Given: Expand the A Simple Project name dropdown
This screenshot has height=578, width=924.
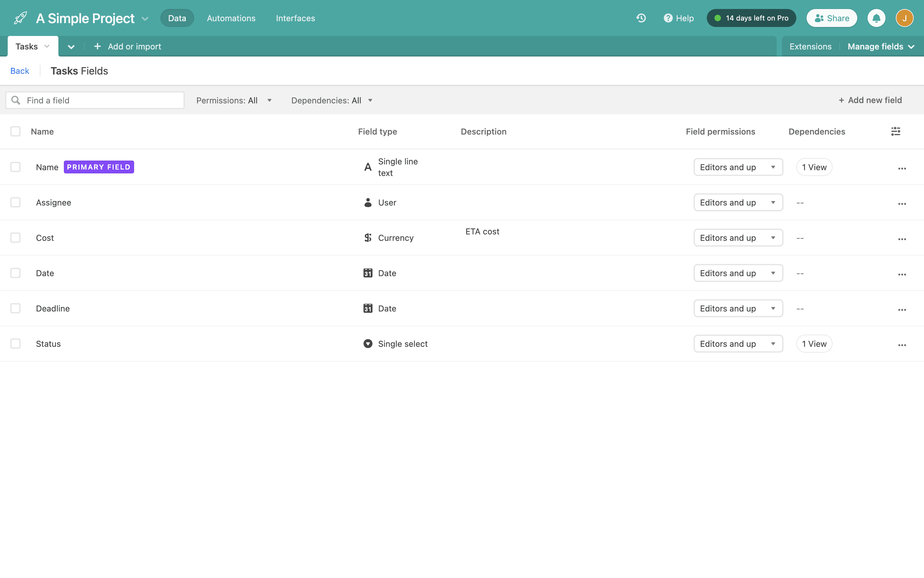Looking at the screenshot, I should pos(145,18).
